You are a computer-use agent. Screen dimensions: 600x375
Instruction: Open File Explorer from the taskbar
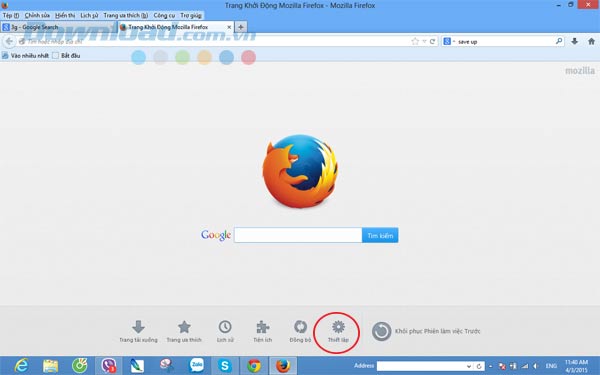[51, 366]
